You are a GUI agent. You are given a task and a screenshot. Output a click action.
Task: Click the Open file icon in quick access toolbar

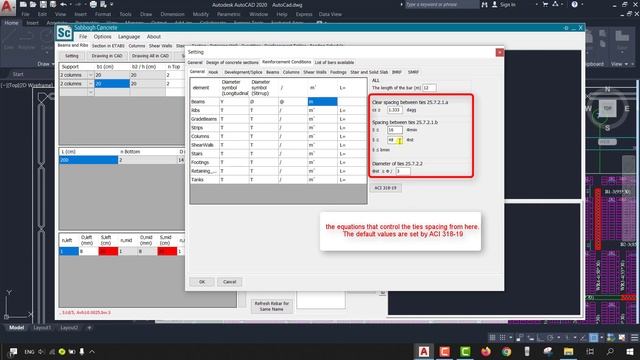tap(33, 4)
